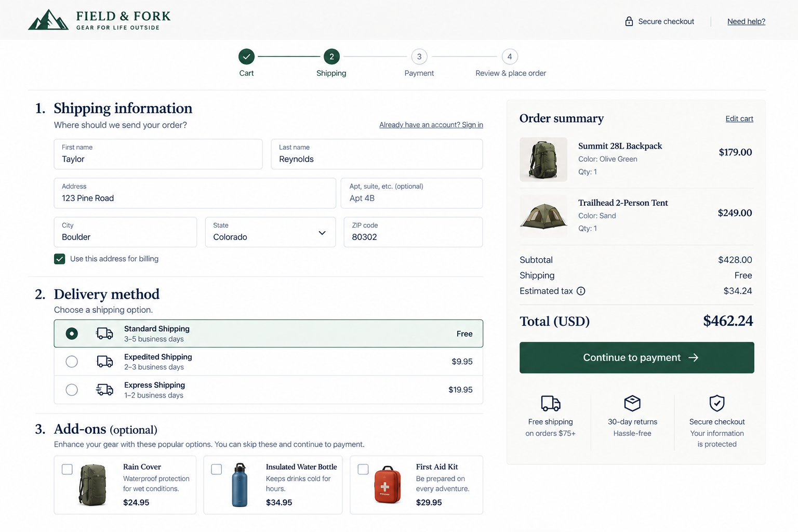Click the Field & Fork mountain logo

click(48, 20)
